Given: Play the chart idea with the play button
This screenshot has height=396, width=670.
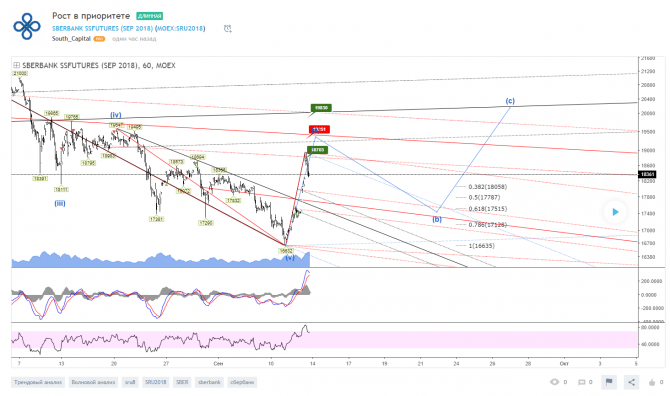Looking at the screenshot, I should point(615,212).
